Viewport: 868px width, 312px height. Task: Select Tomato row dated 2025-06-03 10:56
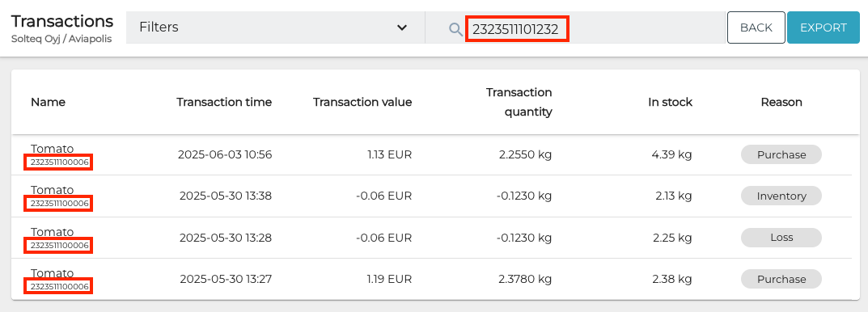coord(431,155)
